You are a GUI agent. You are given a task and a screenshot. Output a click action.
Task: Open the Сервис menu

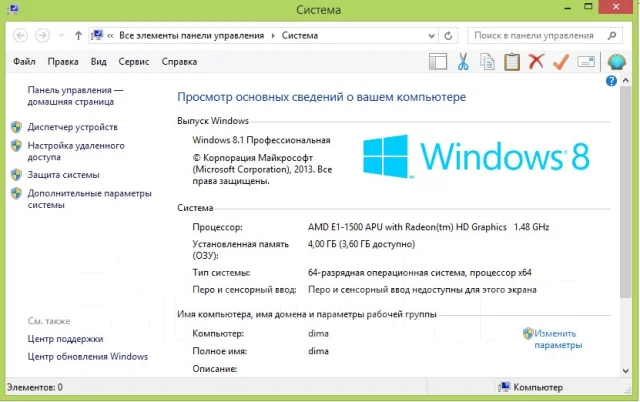tap(134, 62)
